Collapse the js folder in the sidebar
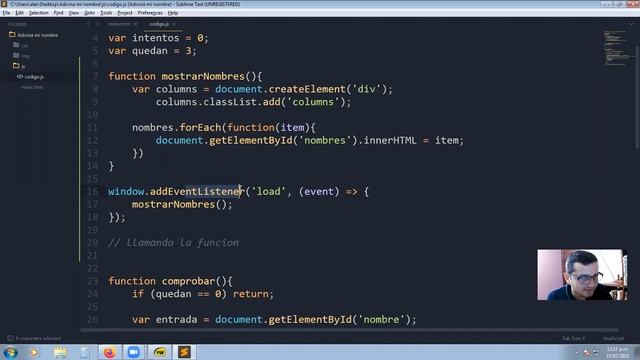Viewport: 640px width, 360px height. (x=19, y=66)
